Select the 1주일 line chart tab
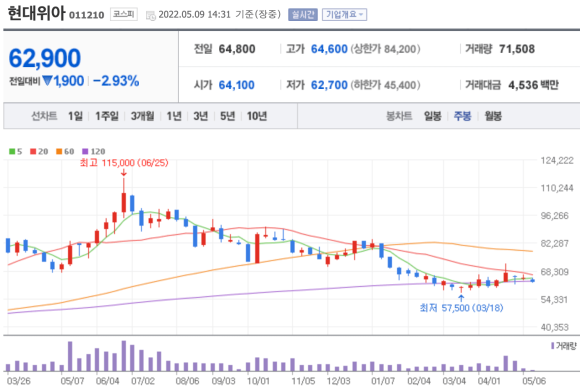This screenshot has height=391, width=580. [107, 116]
